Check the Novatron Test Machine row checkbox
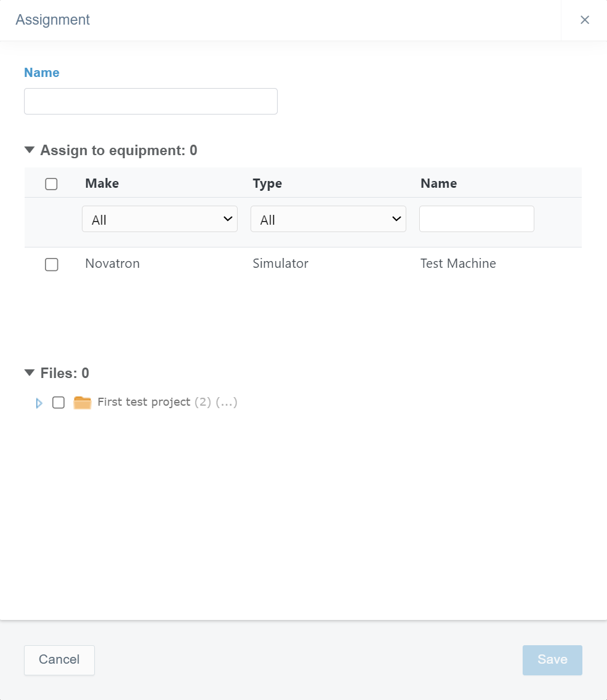This screenshot has height=700, width=607. coord(52,265)
